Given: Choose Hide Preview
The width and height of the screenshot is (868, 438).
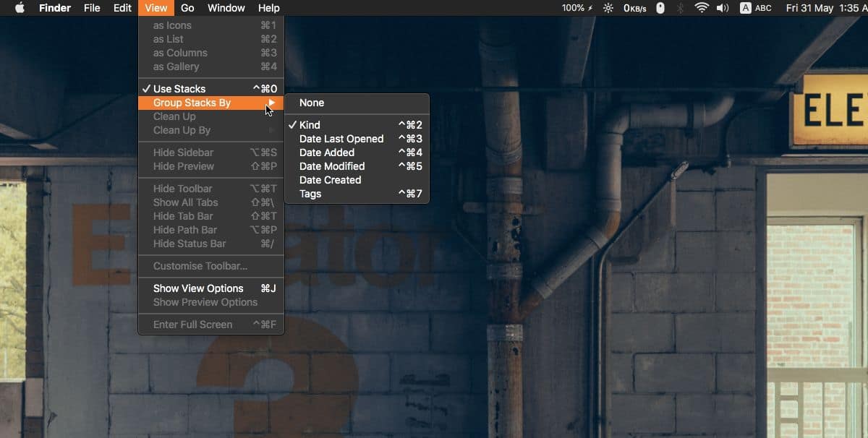Looking at the screenshot, I should pyautogui.click(x=211, y=166).
